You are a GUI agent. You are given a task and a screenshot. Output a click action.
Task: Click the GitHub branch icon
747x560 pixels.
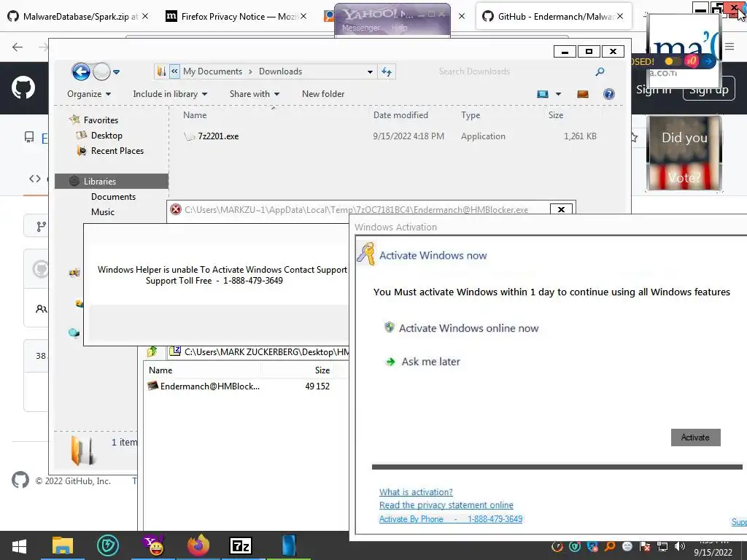[x=42, y=227]
